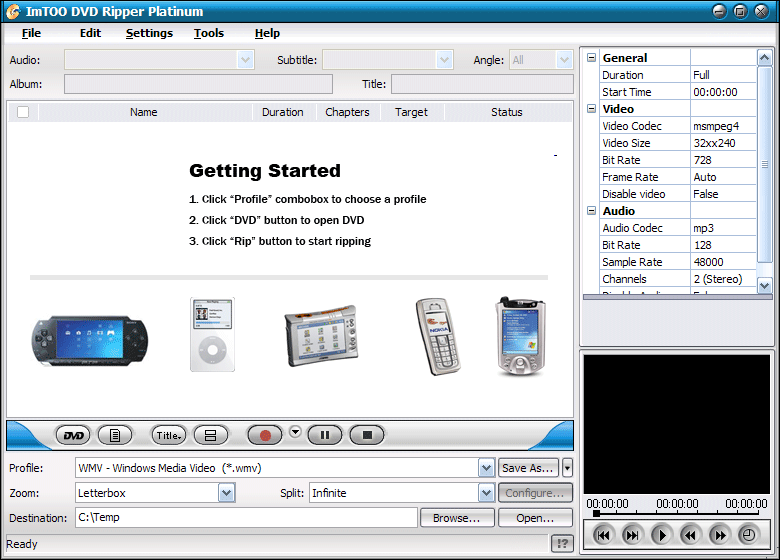Collapse the Audio properties group
780x560 pixels.
[x=591, y=211]
